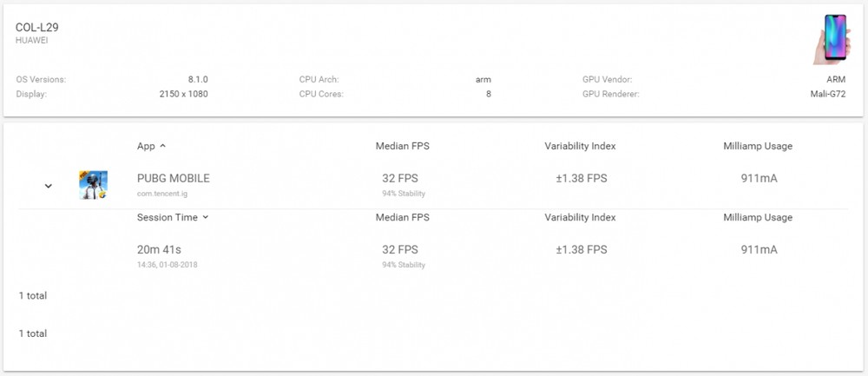
Task: Click the session Variability Index header
Action: coord(580,218)
